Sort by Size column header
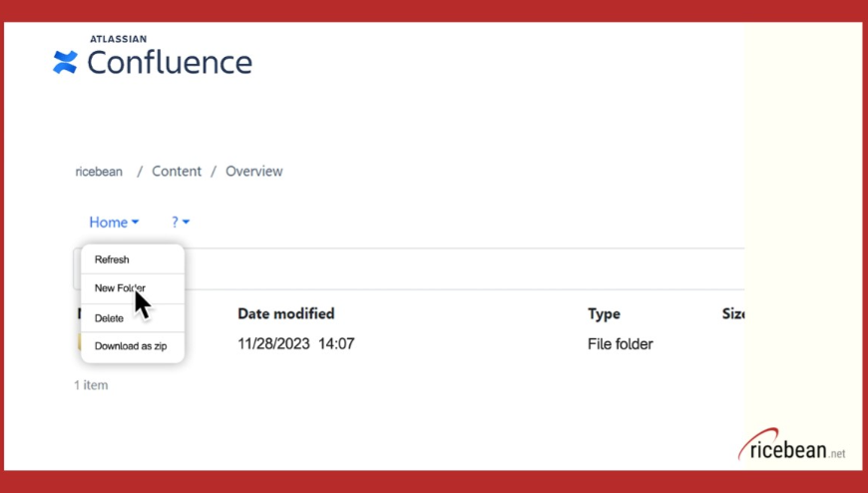The width and height of the screenshot is (868, 493). pos(734,314)
